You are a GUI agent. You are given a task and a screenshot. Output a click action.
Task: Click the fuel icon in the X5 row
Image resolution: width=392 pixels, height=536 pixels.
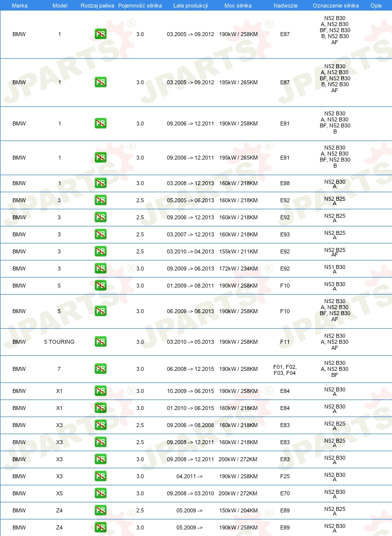tap(100, 494)
